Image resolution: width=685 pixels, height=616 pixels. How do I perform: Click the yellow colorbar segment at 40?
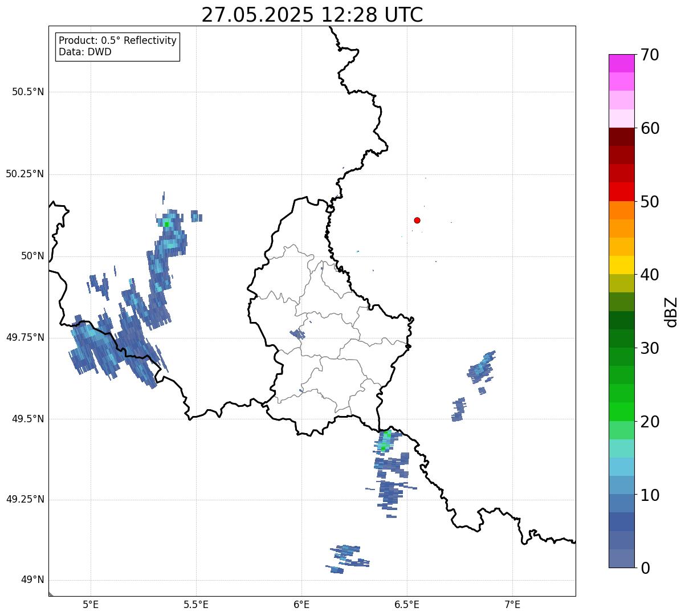(621, 265)
